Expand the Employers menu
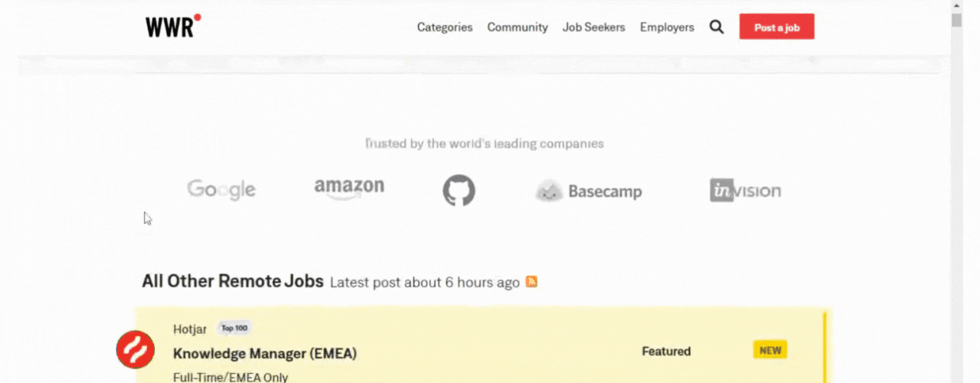The image size is (980, 383). 667,27
